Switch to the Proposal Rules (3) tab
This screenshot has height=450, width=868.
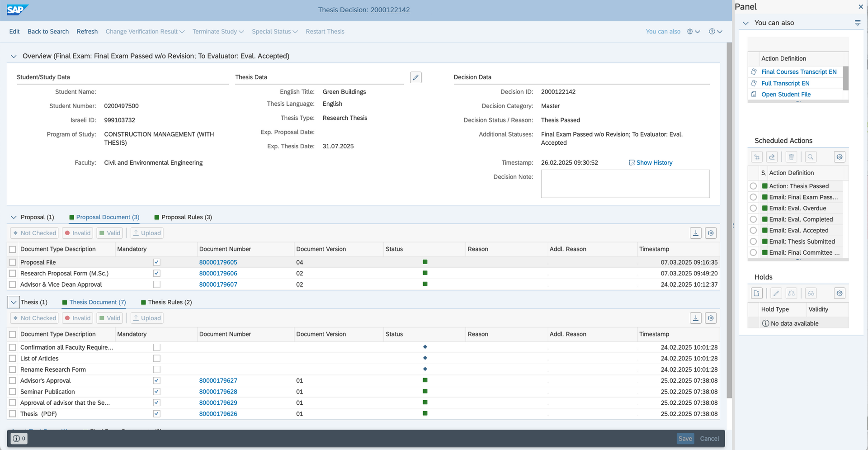[x=186, y=217]
